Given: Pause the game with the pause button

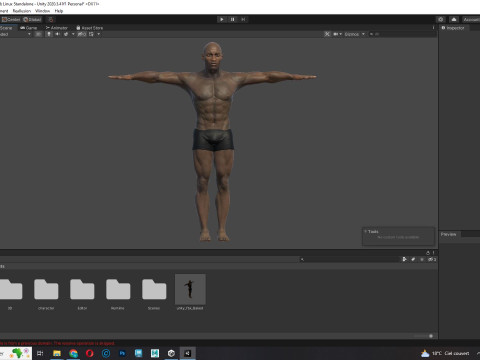Looking at the screenshot, I should (232, 19).
